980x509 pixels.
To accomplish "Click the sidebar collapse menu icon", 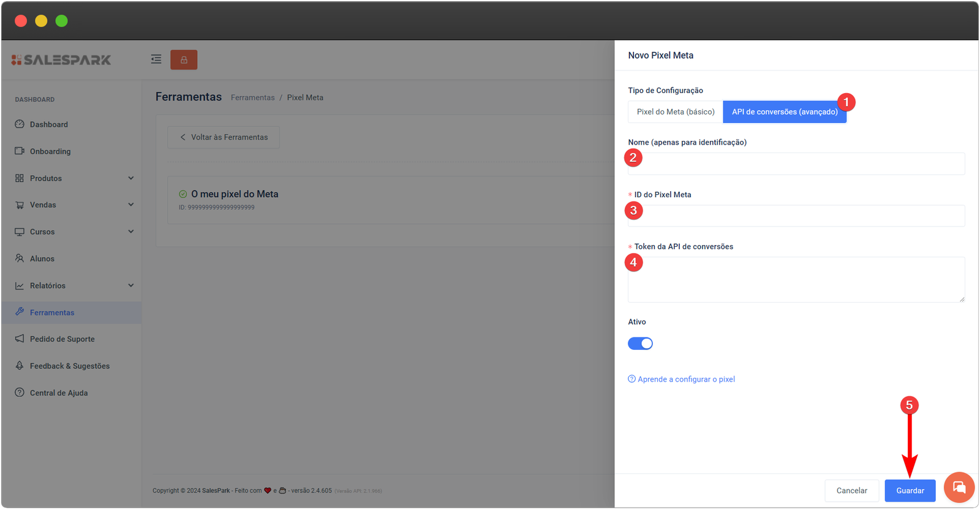I will pyautogui.click(x=156, y=59).
